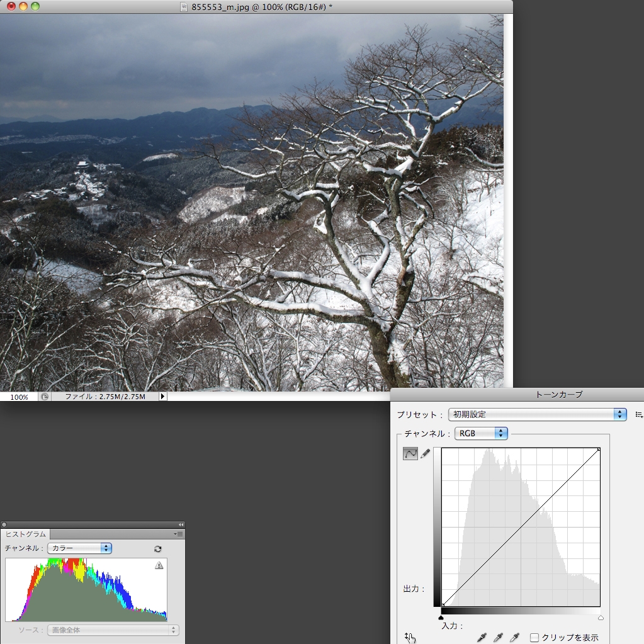Pick the gray point eyedropper
This screenshot has height=644, width=644.
click(498, 638)
